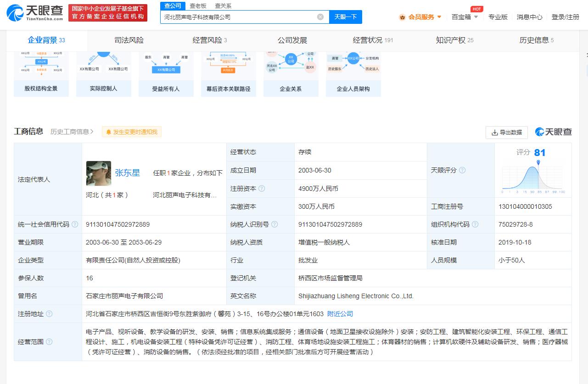Select the 经营状况 tab
This screenshot has width=588, height=384.
(373, 40)
